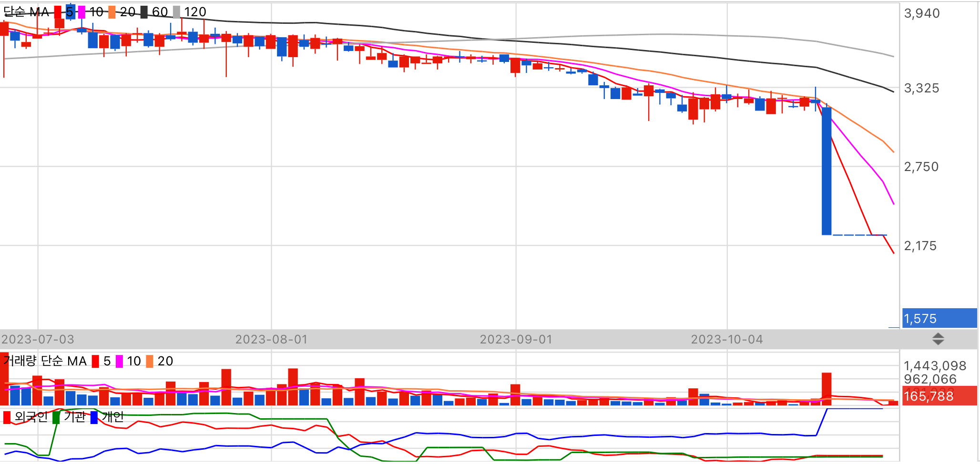Image resolution: width=980 pixels, height=464 pixels.
Task: Click the red volume 5 MA swatch
Action: [95, 362]
